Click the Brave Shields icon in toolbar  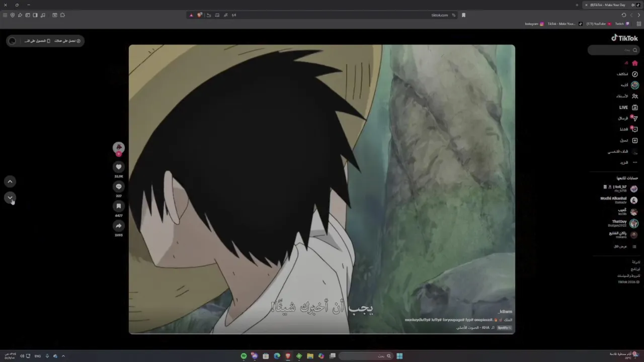tap(199, 15)
